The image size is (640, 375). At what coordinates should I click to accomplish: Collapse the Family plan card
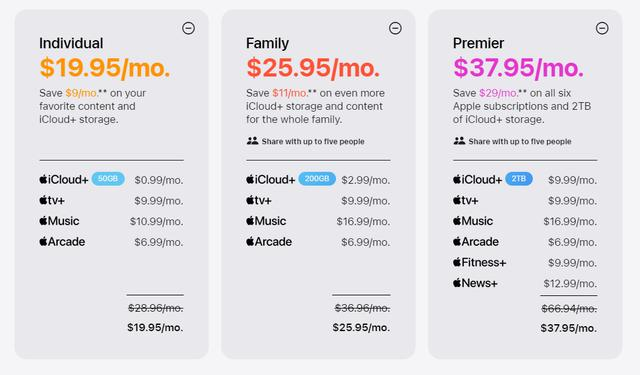395,28
